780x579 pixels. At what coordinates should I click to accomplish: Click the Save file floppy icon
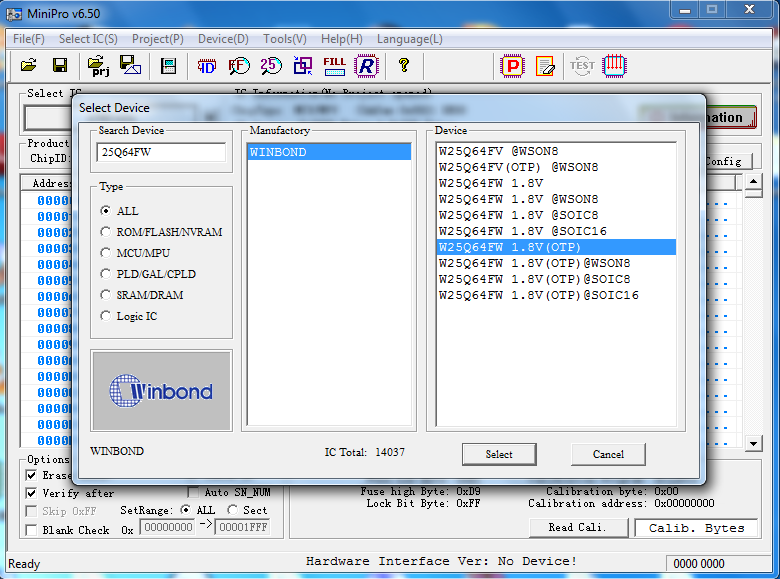coord(60,65)
